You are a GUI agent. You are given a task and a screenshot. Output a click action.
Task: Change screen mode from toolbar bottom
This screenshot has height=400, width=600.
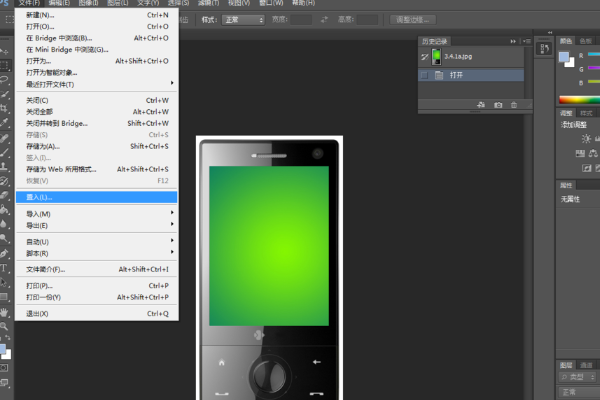coord(5,382)
